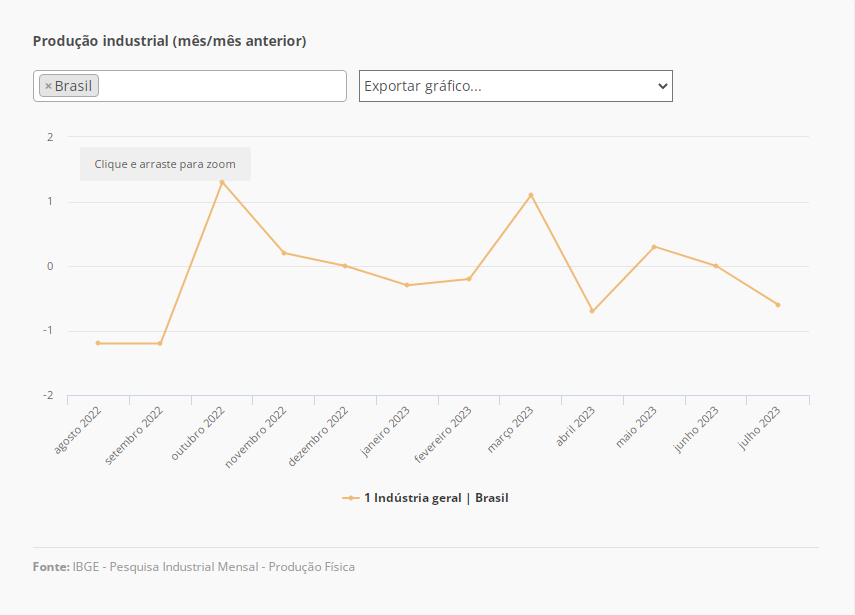Click the legend line marker icon

350,497
